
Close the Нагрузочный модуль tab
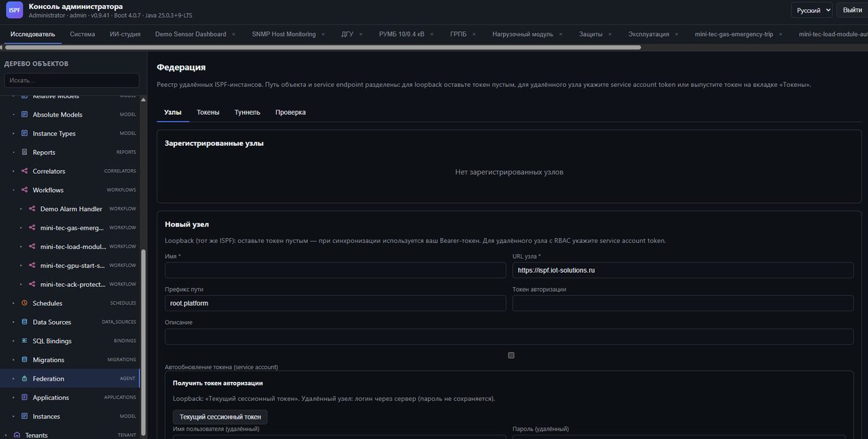(561, 34)
